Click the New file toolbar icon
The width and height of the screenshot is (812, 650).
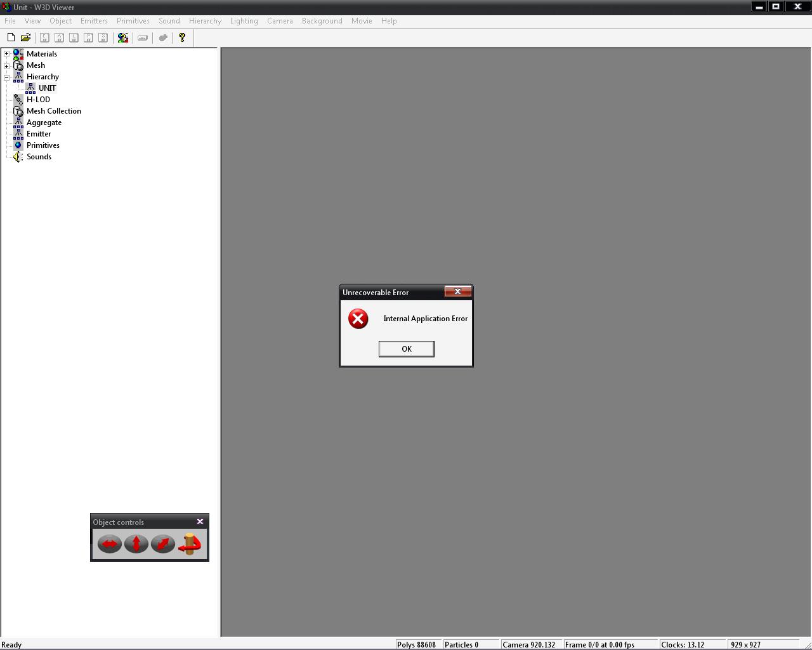point(11,38)
